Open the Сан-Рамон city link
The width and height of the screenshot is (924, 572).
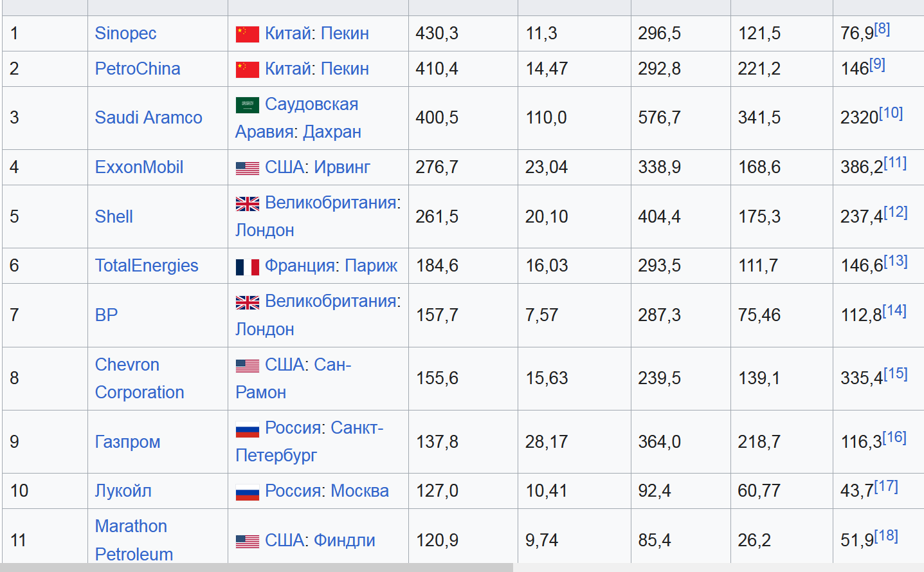pos(293,378)
